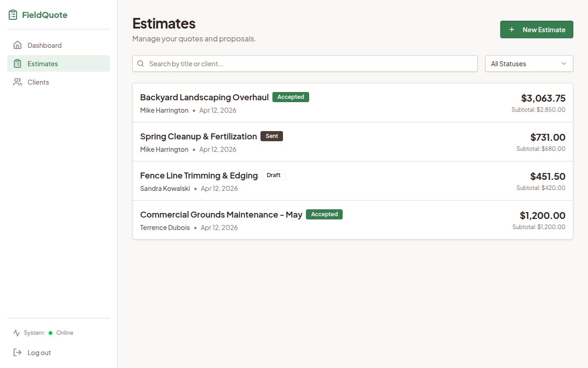Click the Draft badge on Fence Line Trimming
This screenshot has height=368, width=588.
[x=273, y=175]
